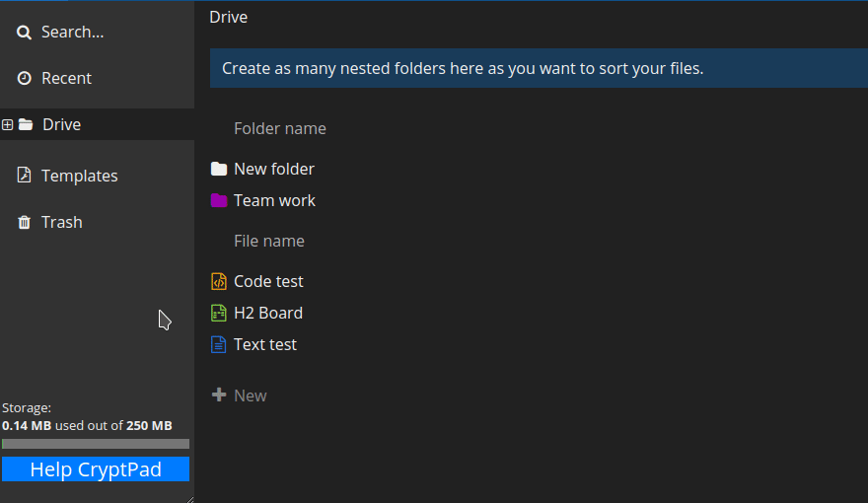Viewport: 868px width, 503px height.
Task: Click the Search input field
Action: click(x=72, y=33)
